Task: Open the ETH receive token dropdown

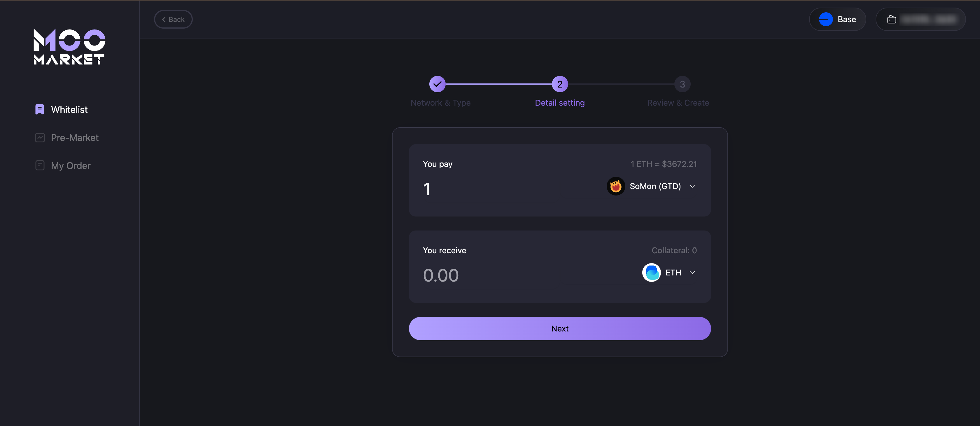Action: pos(692,273)
